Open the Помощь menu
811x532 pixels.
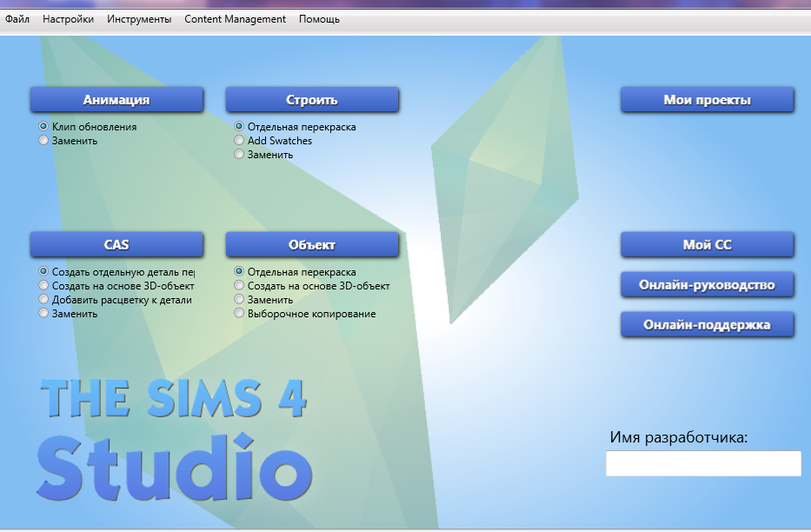[x=319, y=19]
